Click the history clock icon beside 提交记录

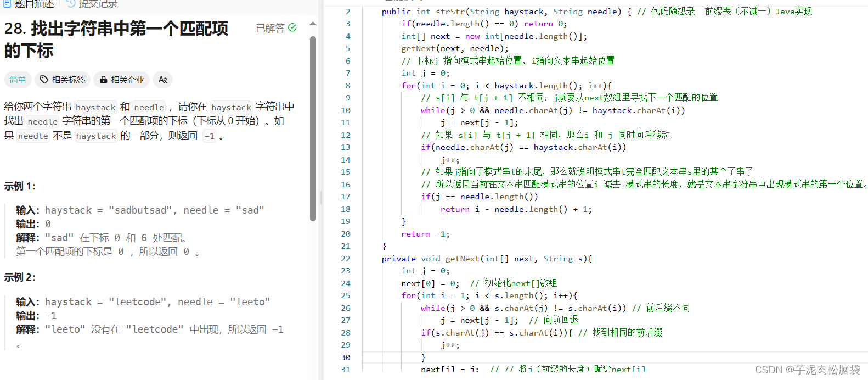[71, 3]
